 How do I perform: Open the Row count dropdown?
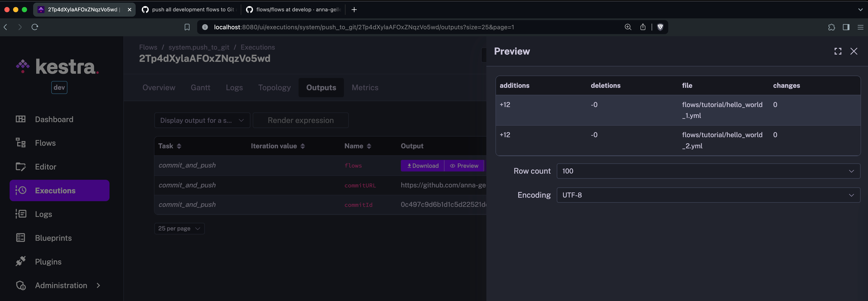(708, 171)
